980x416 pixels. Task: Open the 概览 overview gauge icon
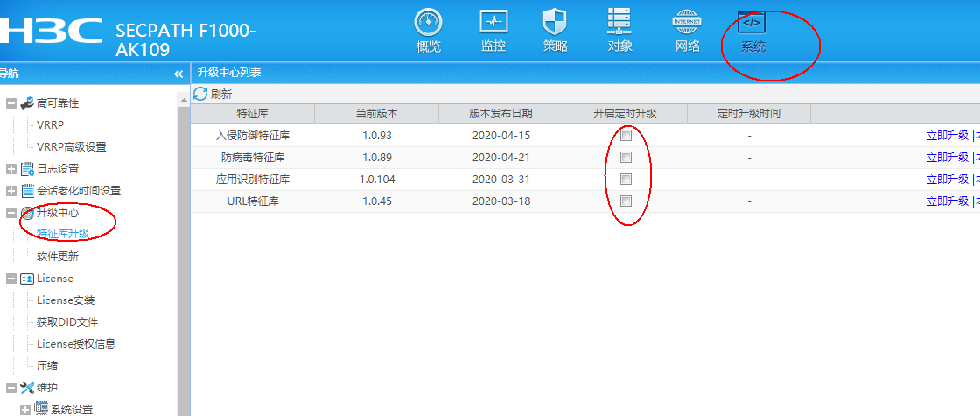pyautogui.click(x=428, y=23)
